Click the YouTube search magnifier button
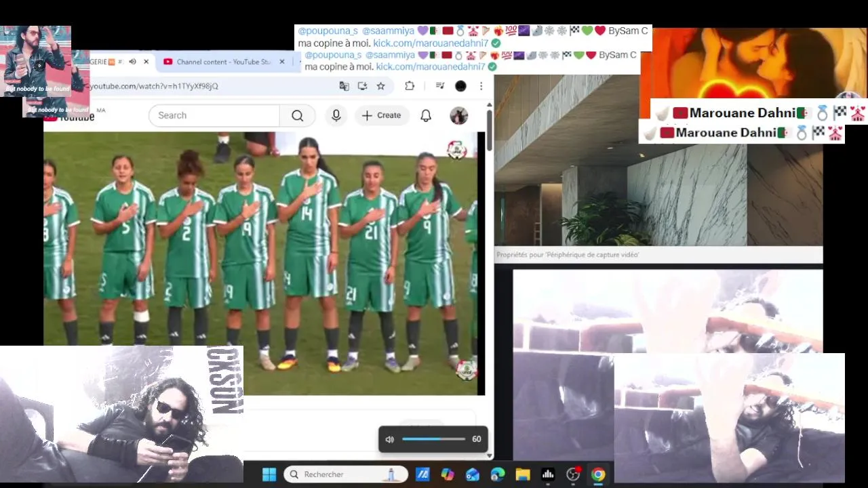The width and height of the screenshot is (868, 488). pyautogui.click(x=297, y=115)
